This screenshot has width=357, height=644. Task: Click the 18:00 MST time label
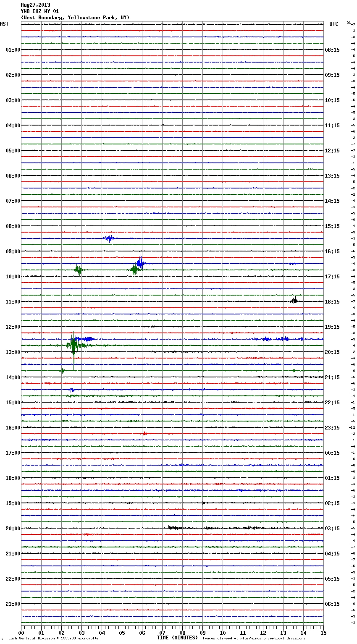pyautogui.click(x=13, y=478)
